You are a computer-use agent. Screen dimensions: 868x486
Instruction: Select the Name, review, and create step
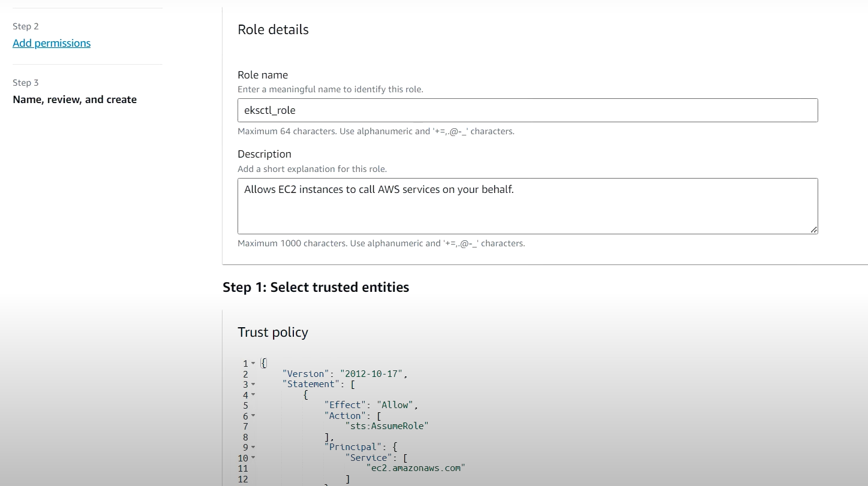(x=74, y=99)
